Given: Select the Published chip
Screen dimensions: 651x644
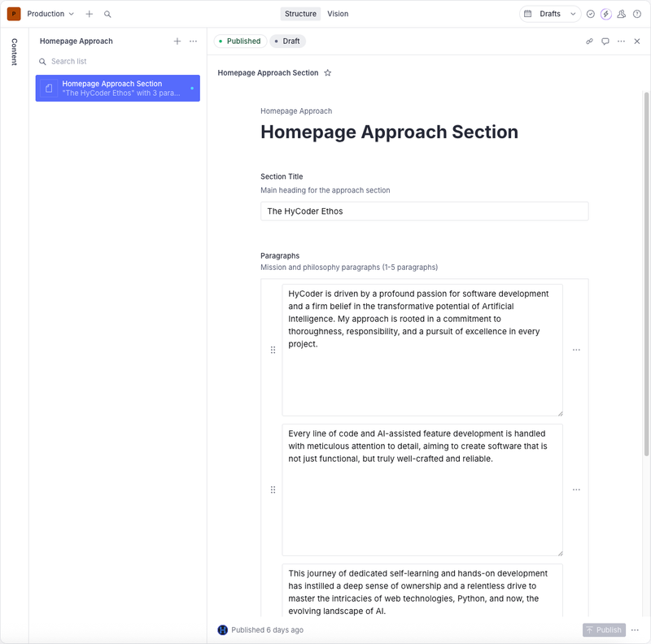Looking at the screenshot, I should coord(239,40).
